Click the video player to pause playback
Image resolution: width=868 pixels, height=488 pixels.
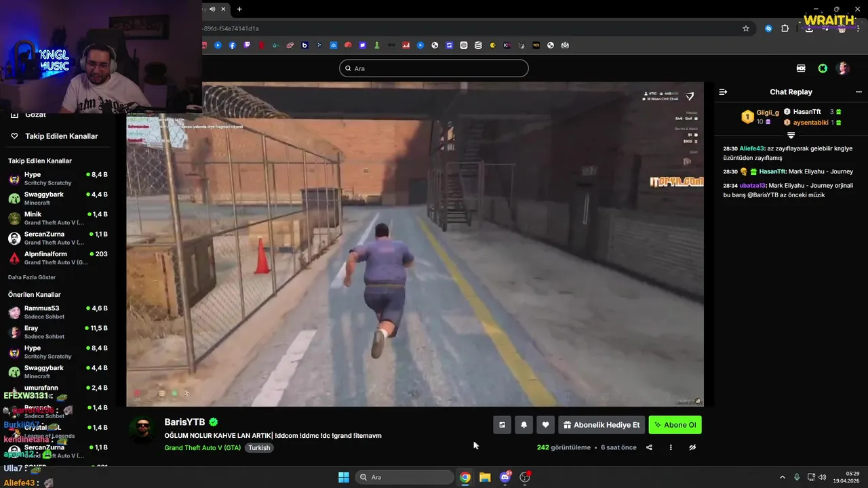click(415, 244)
